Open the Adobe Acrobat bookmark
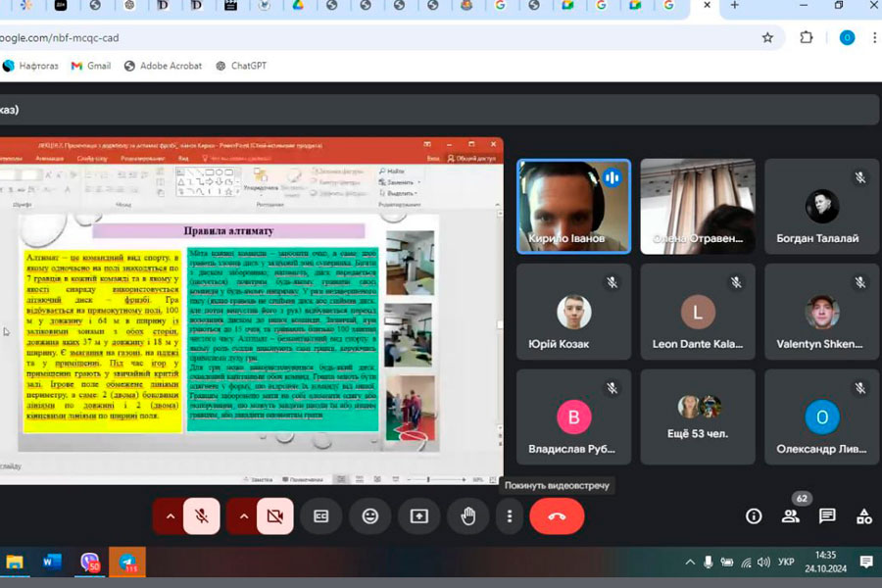The image size is (882, 588). [163, 66]
